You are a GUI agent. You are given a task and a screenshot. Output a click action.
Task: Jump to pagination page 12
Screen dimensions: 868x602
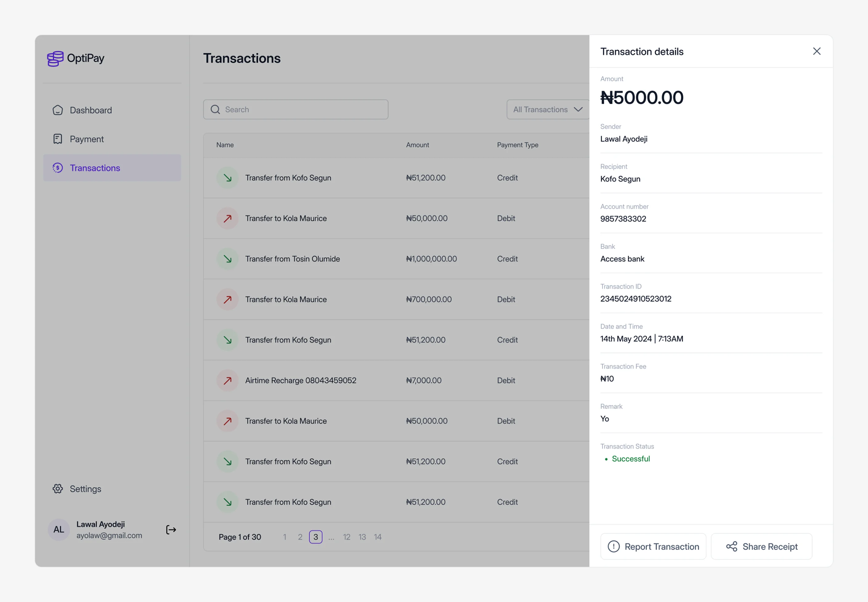pyautogui.click(x=347, y=537)
